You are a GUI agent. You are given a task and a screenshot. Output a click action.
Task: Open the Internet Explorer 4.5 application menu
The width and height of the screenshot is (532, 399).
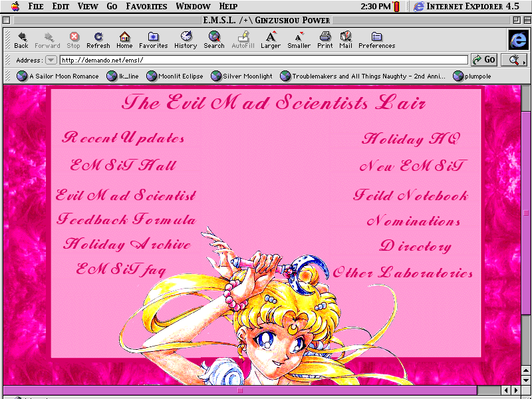(x=465, y=6)
